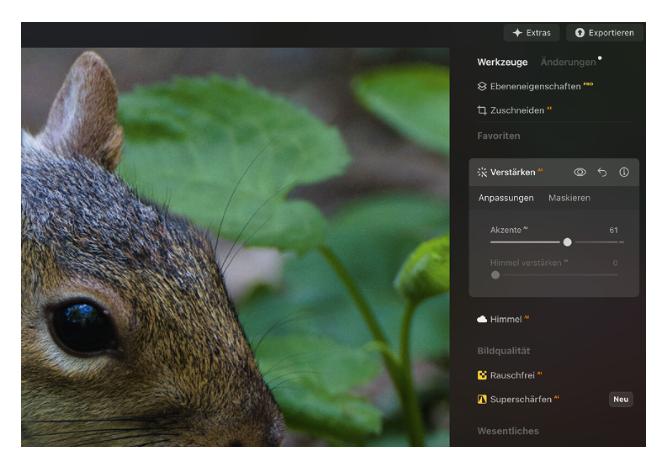Expand the Himmel tool
The image size is (667, 474).
(503, 319)
